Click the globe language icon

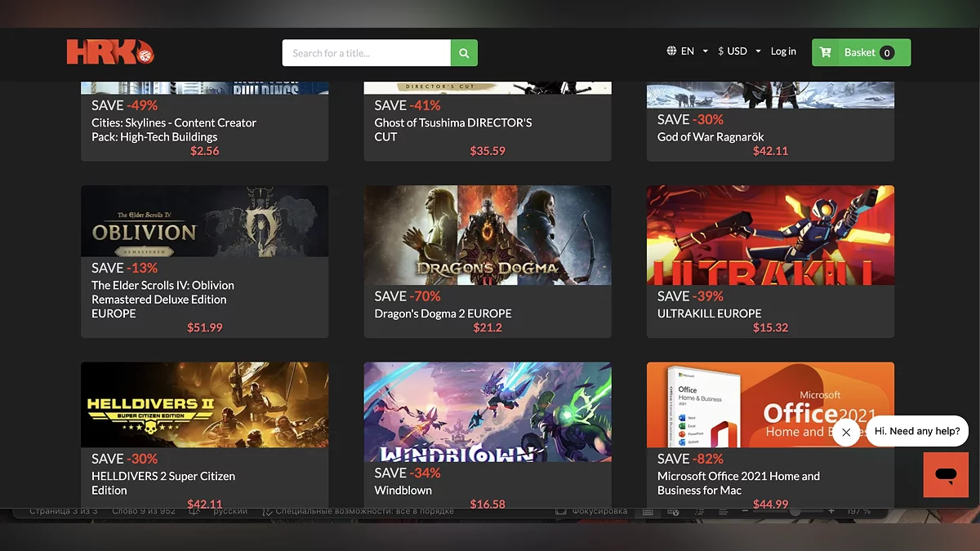[x=671, y=51]
